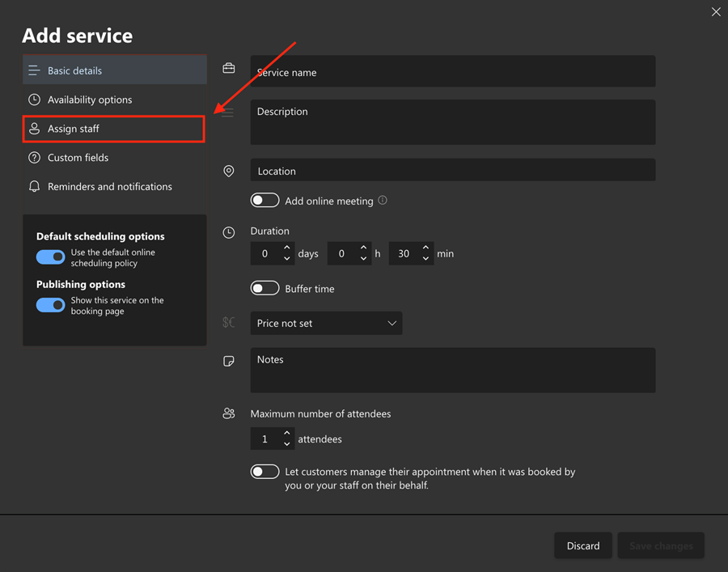Click the Add service title
Viewport: 728px width, 572px height.
click(x=77, y=36)
